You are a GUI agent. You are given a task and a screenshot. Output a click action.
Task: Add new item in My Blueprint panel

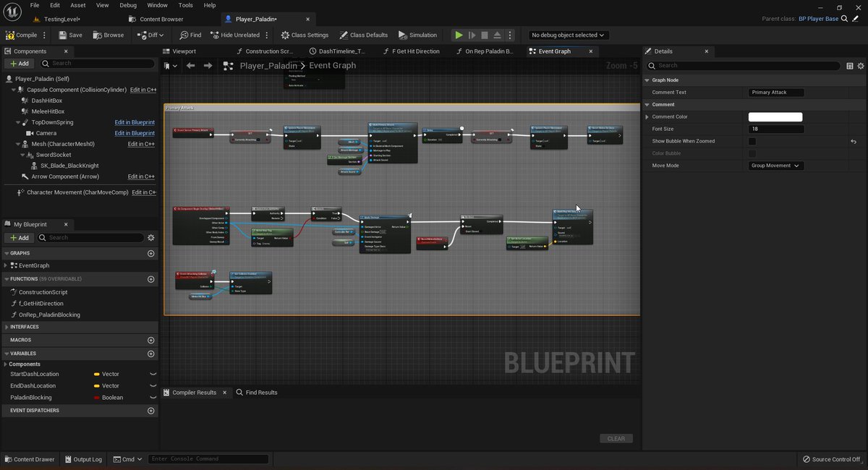[19, 237]
